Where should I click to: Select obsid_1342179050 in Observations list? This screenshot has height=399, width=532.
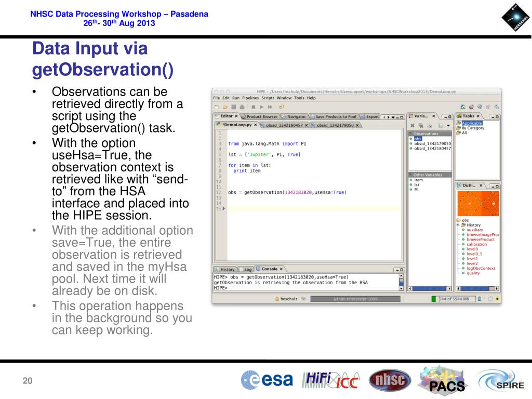tap(433, 143)
